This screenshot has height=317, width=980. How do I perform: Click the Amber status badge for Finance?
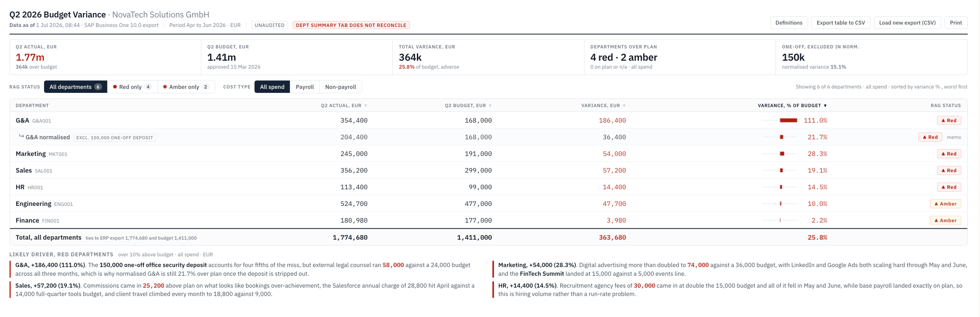(x=945, y=221)
